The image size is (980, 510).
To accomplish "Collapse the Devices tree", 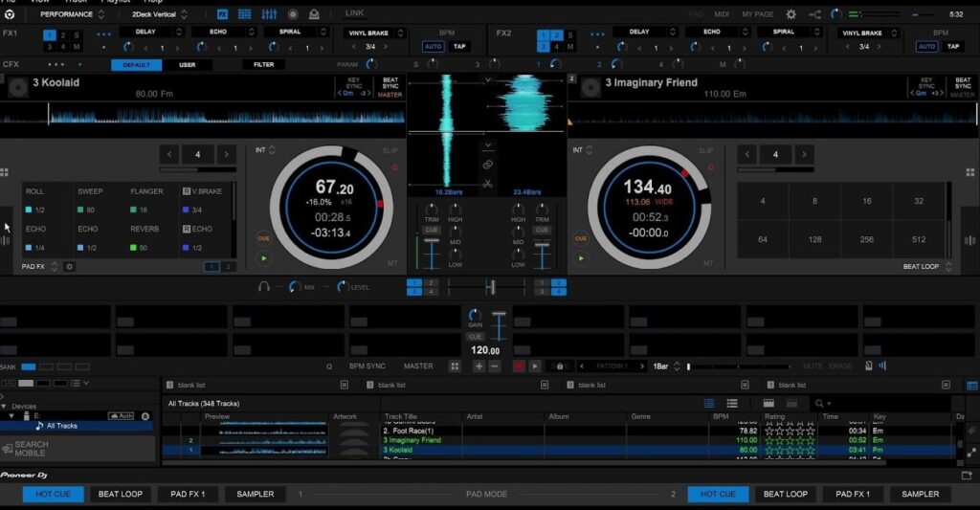I will (x=4, y=407).
